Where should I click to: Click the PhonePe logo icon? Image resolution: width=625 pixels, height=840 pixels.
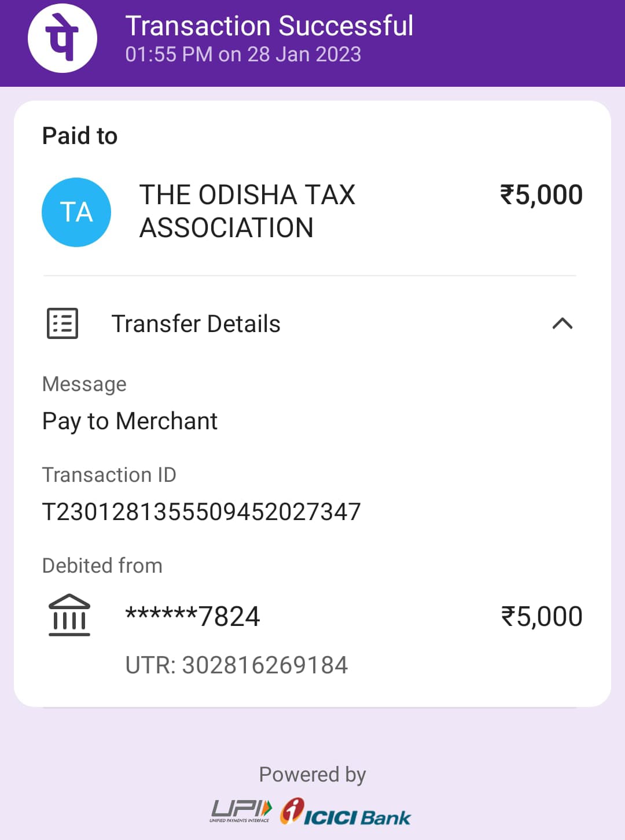(x=62, y=38)
